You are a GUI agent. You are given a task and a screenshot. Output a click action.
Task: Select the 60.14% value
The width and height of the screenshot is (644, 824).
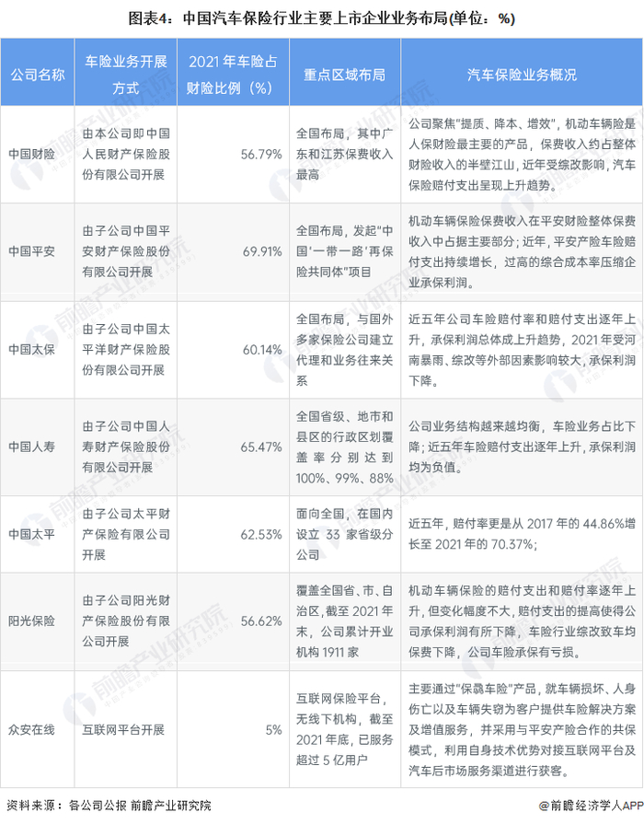click(262, 350)
